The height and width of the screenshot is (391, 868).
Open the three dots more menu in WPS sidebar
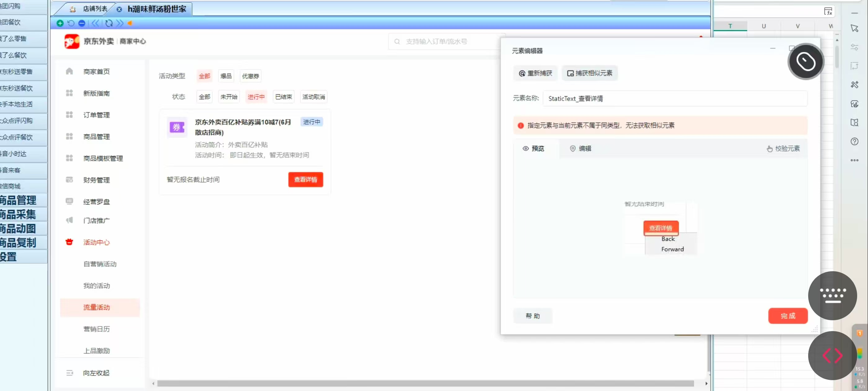854,160
